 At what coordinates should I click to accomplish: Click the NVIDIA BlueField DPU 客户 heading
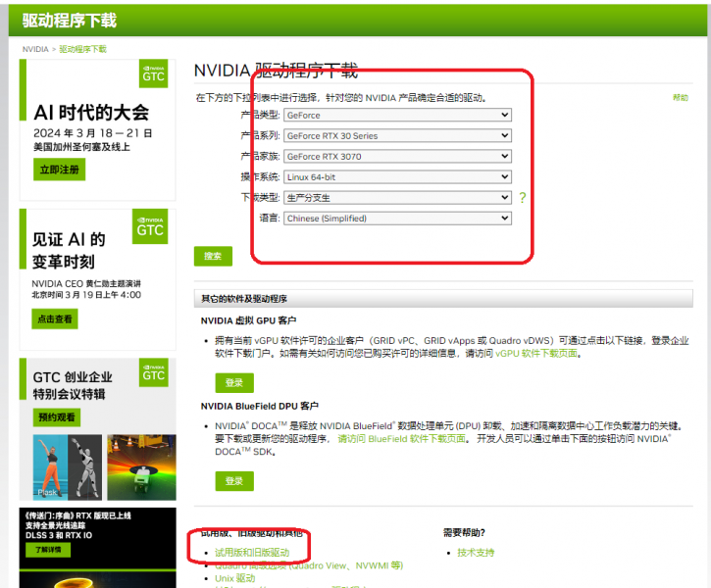tap(260, 407)
